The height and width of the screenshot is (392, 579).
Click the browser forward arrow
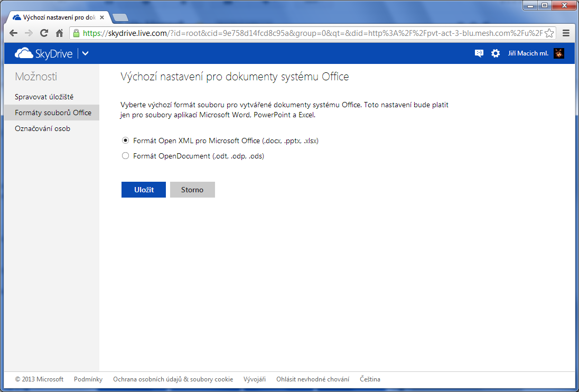[x=29, y=33]
